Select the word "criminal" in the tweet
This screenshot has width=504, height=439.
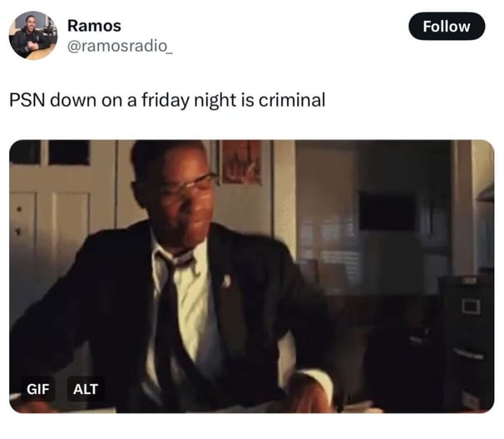click(x=292, y=100)
